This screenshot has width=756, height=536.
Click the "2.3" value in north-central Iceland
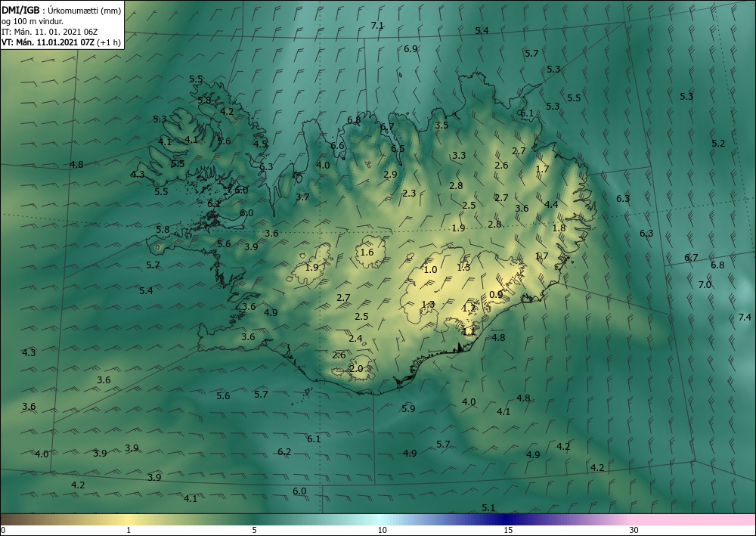(x=409, y=194)
